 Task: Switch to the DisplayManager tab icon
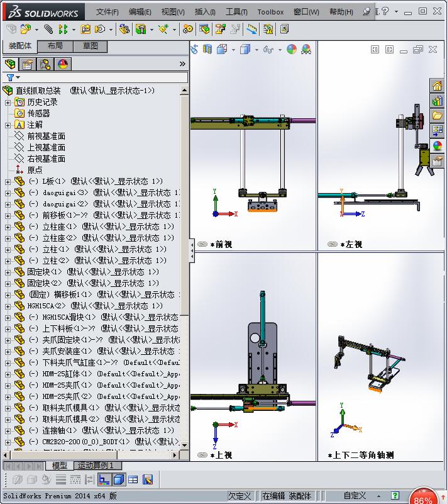tap(63, 64)
